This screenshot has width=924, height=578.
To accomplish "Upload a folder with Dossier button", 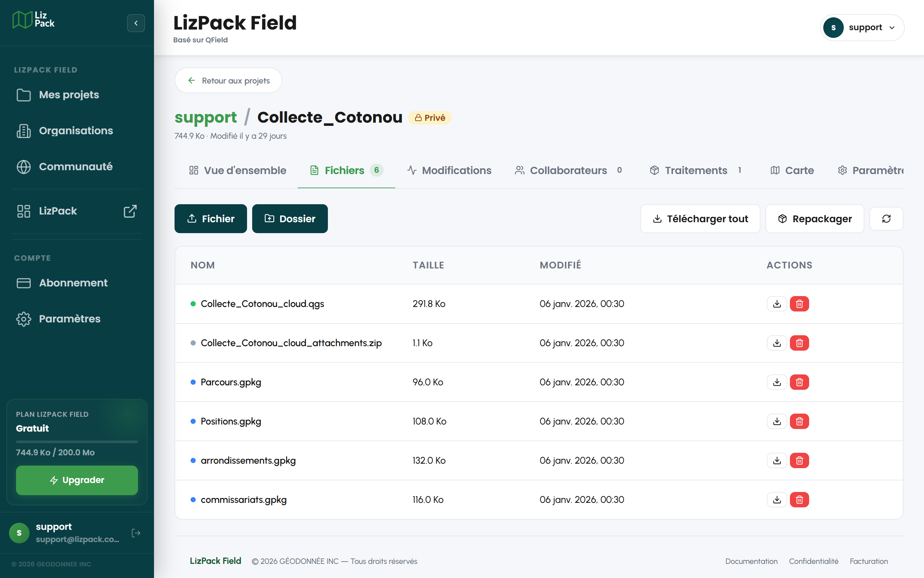I will tap(290, 219).
